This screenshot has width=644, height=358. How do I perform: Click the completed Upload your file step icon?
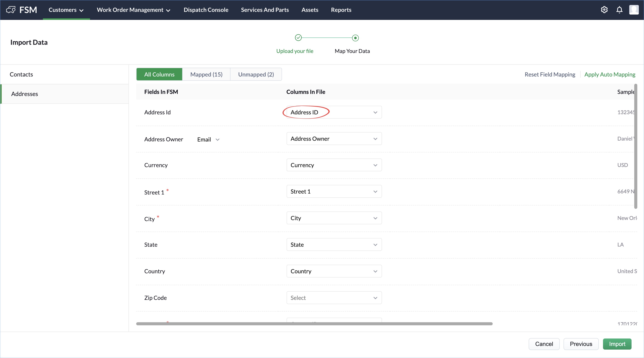click(298, 38)
